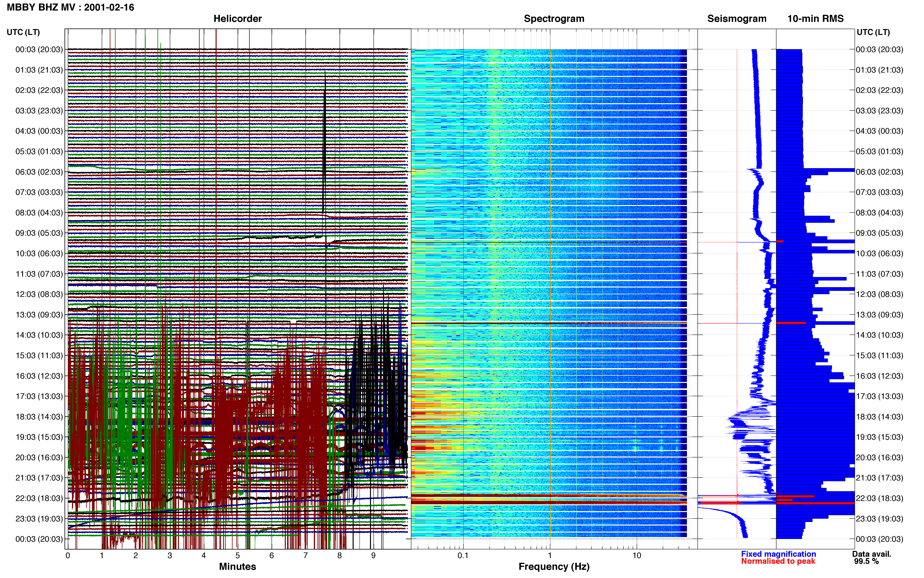
Task: Click RMS-side time label "17:03 (13:03)"
Action: (879, 396)
